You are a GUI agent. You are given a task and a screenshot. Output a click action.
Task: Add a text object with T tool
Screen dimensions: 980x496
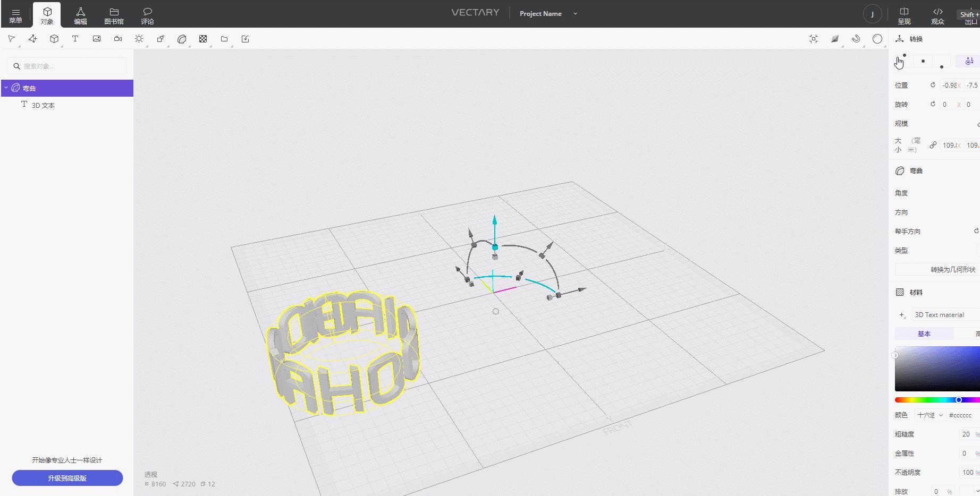point(75,39)
